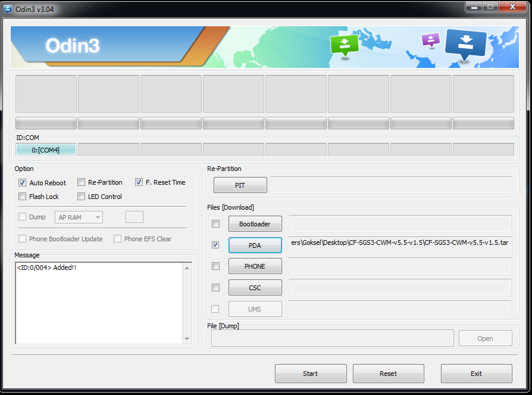Screen dimensions: 532x395
Task: Minimize the Odin3 window
Action: click(474, 7)
